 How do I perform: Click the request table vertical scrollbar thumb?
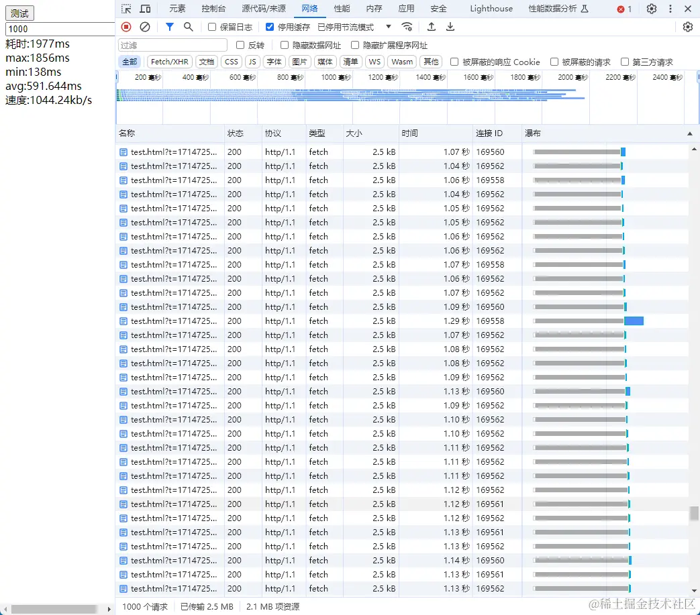tap(694, 513)
